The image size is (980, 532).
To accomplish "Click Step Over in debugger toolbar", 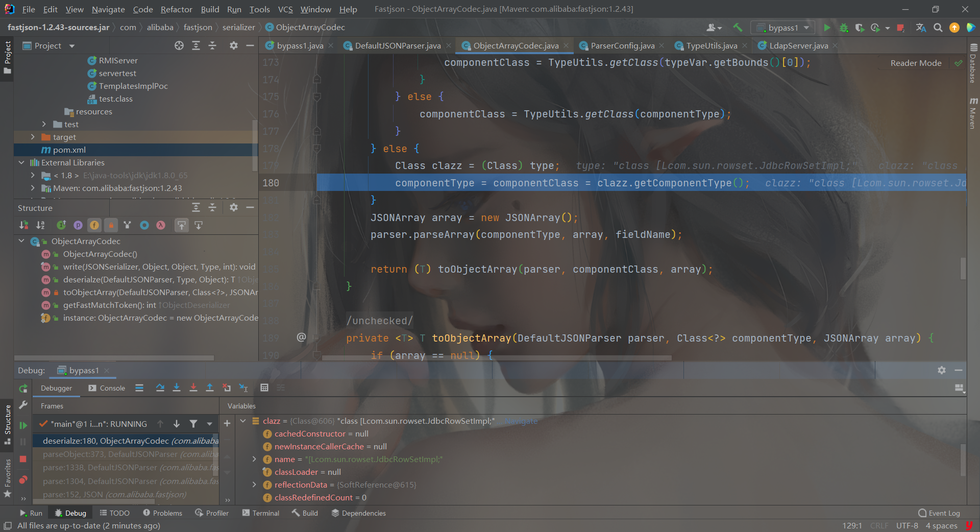I will (160, 388).
